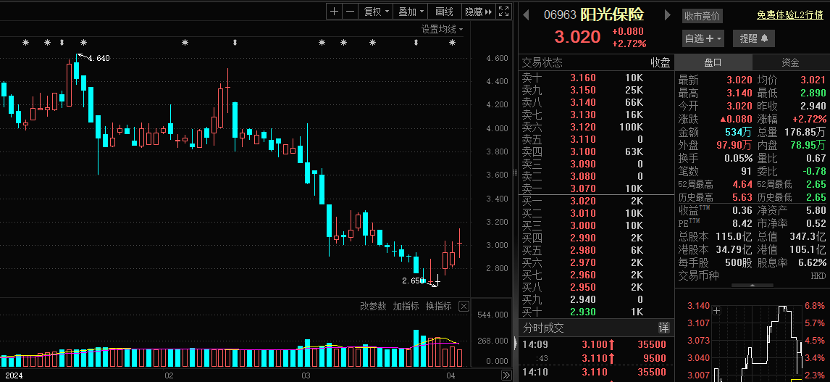Image resolution: width=830 pixels, height=382 pixels.
Task: Go to next stock with right arrow
Action: point(668,15)
